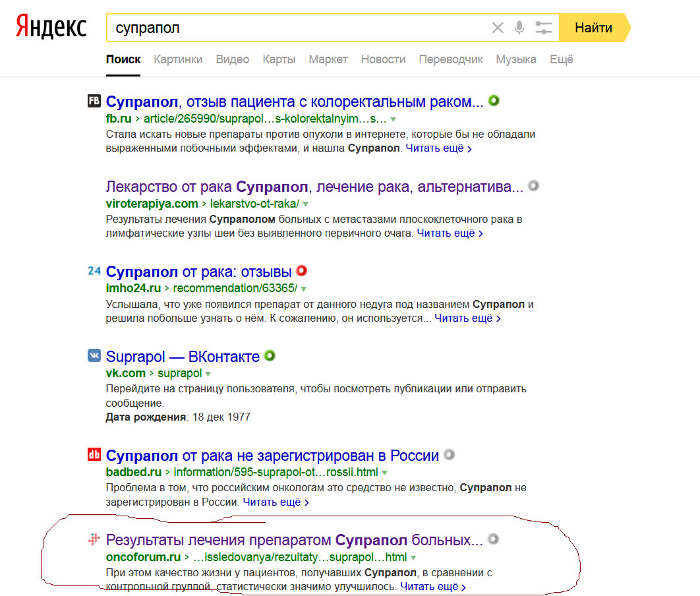Image resolution: width=700 pixels, height=596 pixels.
Task: Go to the Новости tab
Action: [383, 59]
